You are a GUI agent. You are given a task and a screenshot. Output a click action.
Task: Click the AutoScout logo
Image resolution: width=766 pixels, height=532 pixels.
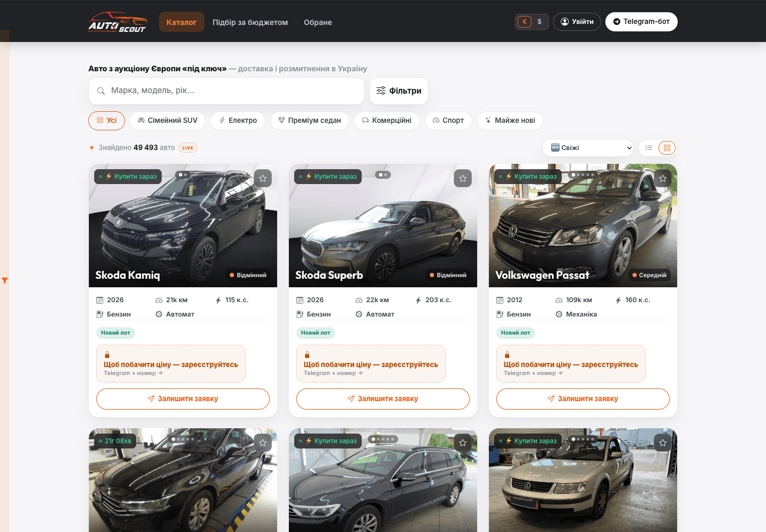[x=118, y=22]
